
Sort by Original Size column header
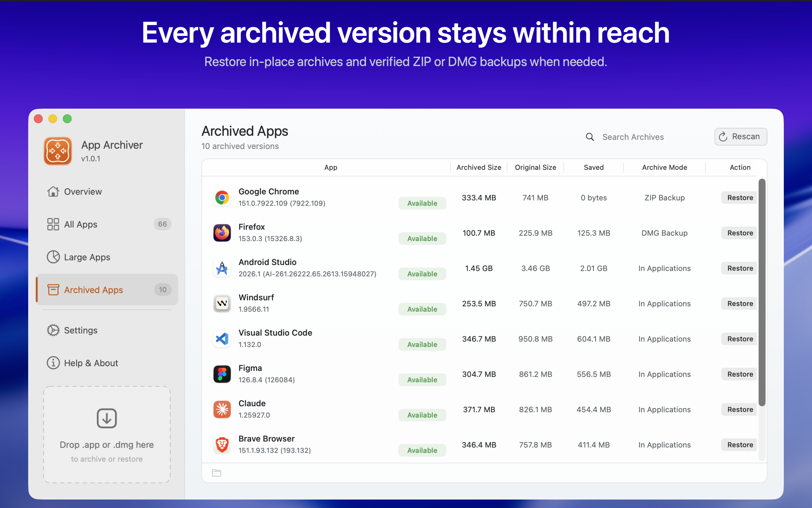[x=535, y=167]
